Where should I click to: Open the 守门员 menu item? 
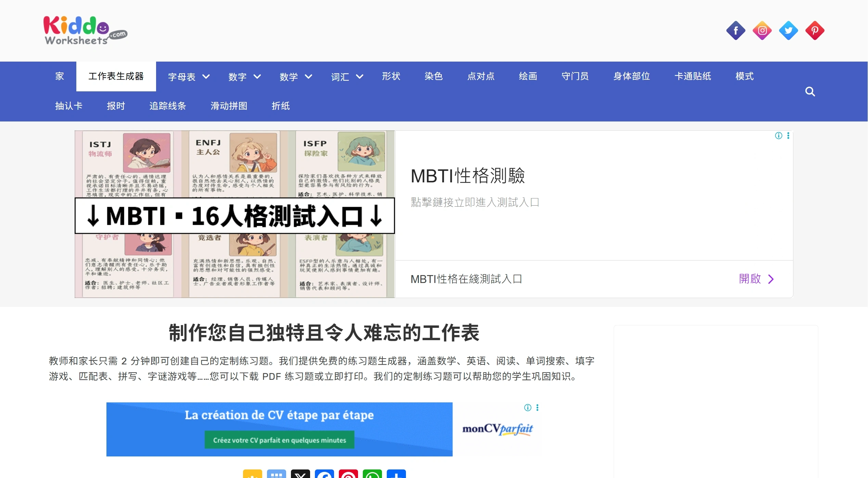(x=575, y=76)
